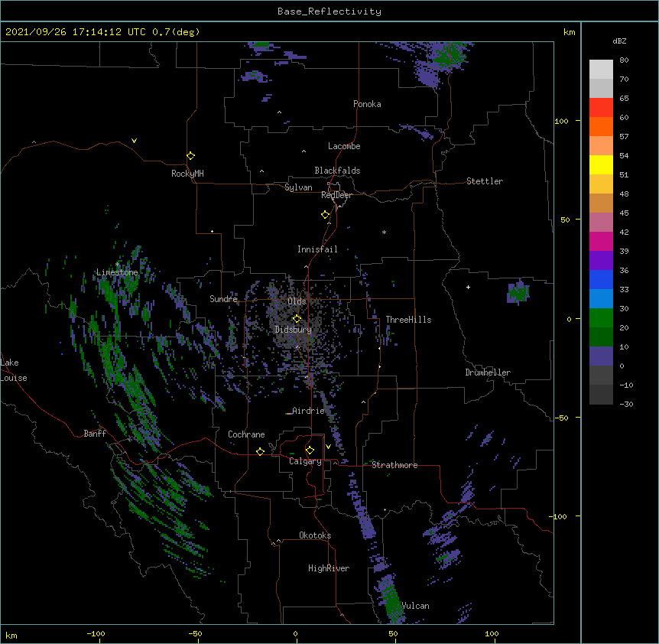Click the RedDeer city label
Screen dimensions: 659x644
(x=336, y=195)
